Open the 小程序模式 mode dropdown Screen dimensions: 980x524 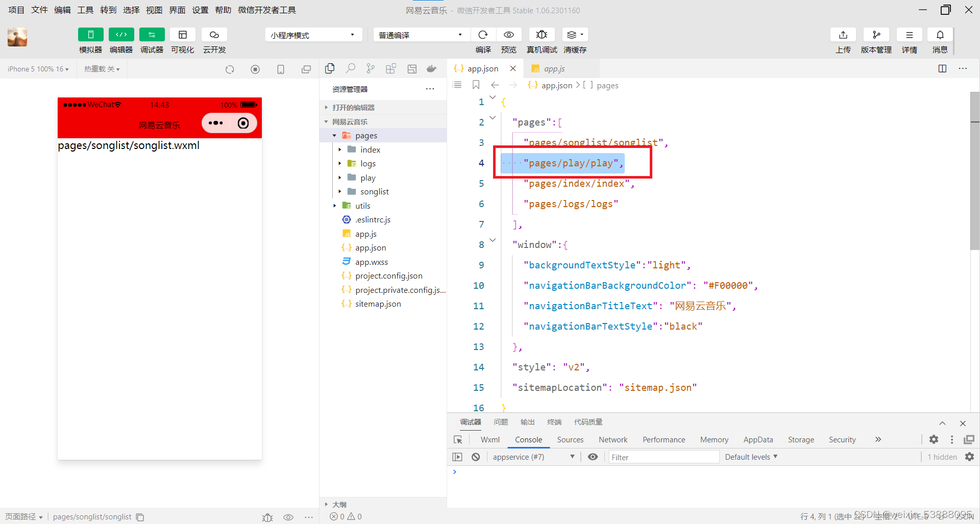(313, 35)
